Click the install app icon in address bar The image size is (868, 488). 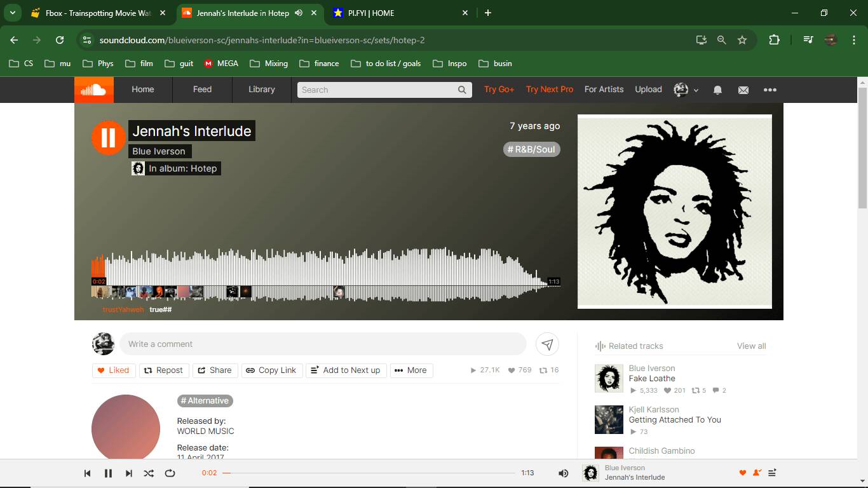click(702, 40)
